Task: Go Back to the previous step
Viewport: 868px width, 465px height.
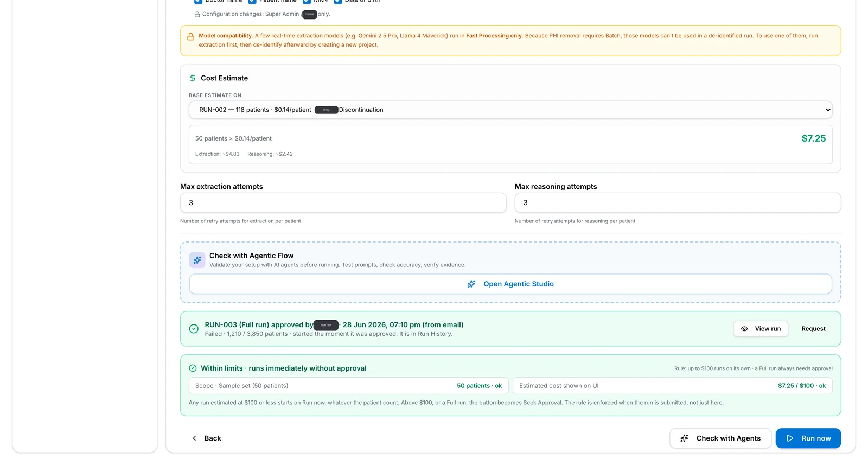Action: coord(206,438)
